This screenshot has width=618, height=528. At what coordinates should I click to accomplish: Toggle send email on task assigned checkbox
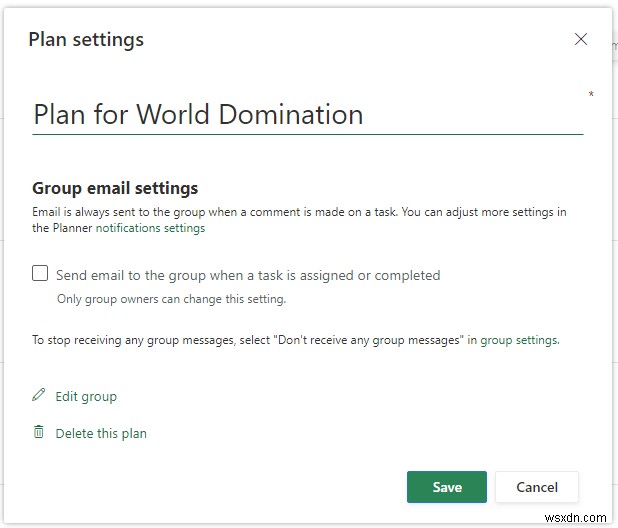[x=40, y=273]
